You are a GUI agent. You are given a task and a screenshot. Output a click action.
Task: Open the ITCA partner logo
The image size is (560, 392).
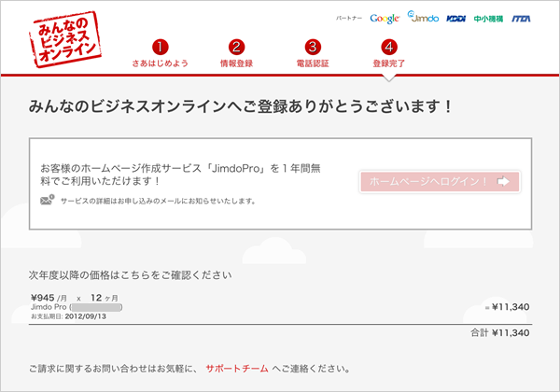click(521, 19)
